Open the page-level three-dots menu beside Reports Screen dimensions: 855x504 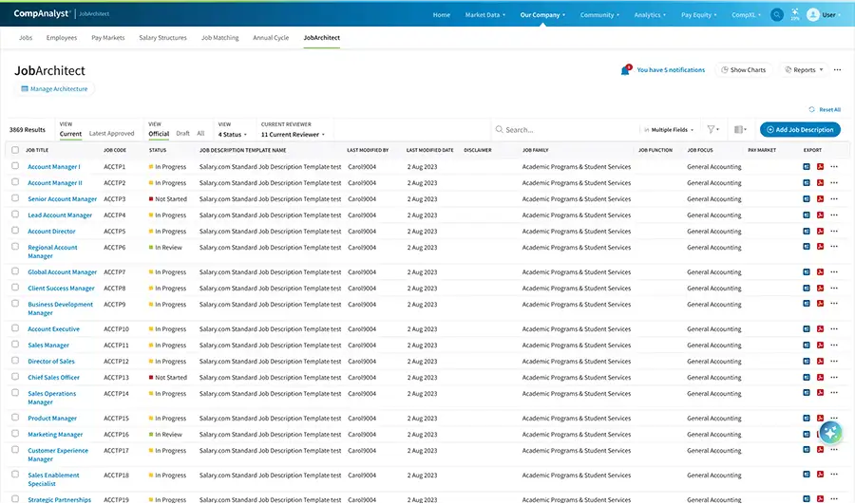pyautogui.click(x=838, y=69)
